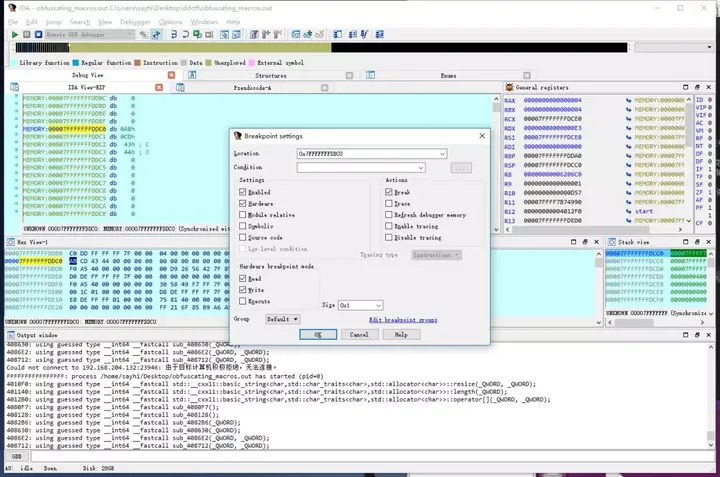Close the Structures tab
This screenshot has width=720, height=477.
[x=349, y=75]
